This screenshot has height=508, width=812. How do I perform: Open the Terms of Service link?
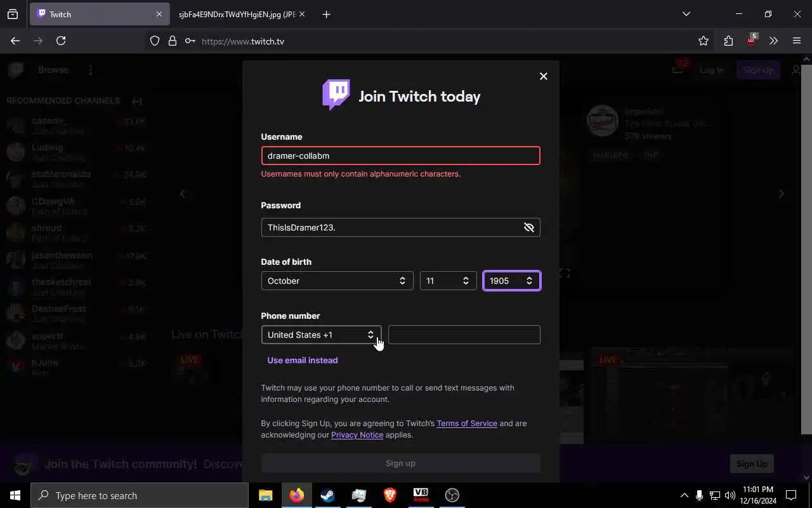467,424
